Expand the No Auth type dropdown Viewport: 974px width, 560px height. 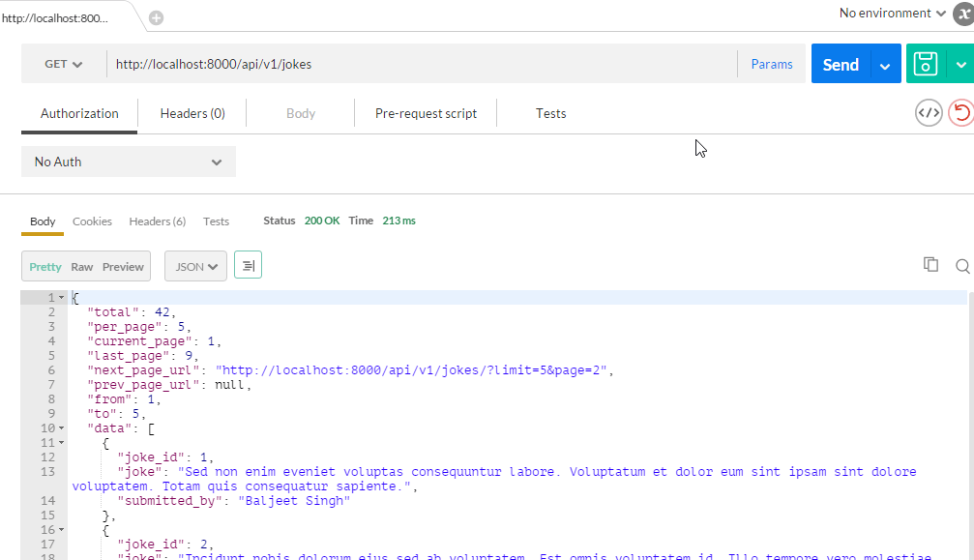[x=128, y=162]
